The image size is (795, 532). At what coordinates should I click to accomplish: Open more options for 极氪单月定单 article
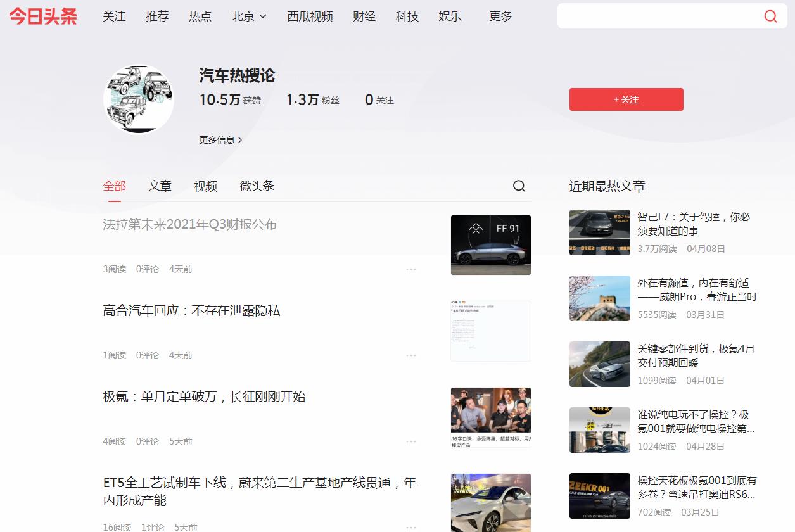click(x=411, y=441)
